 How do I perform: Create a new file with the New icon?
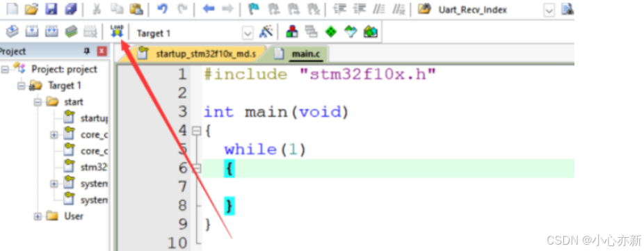pos(12,8)
